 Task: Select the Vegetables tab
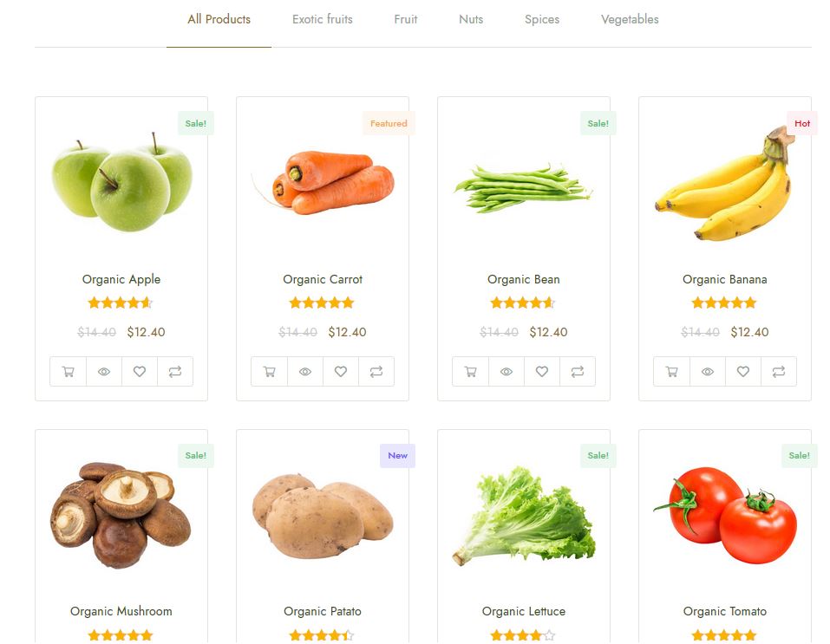[x=630, y=20]
